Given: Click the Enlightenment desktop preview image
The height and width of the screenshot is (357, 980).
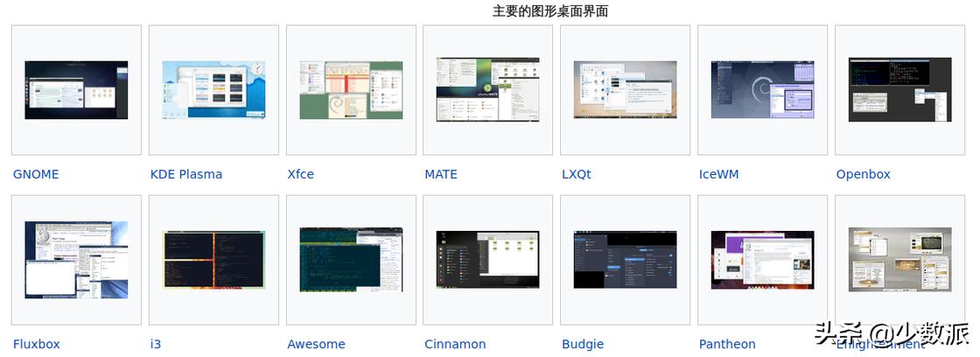Looking at the screenshot, I should pos(899,260).
